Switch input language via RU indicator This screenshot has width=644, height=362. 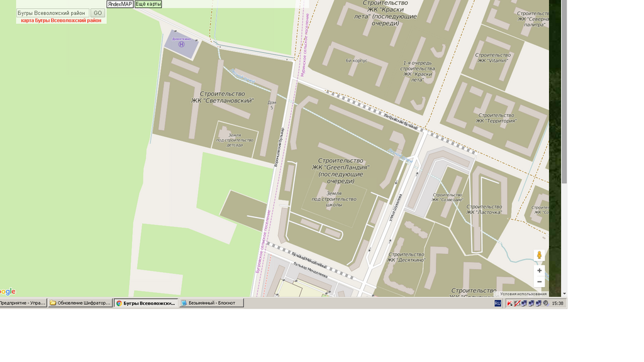[x=498, y=304]
